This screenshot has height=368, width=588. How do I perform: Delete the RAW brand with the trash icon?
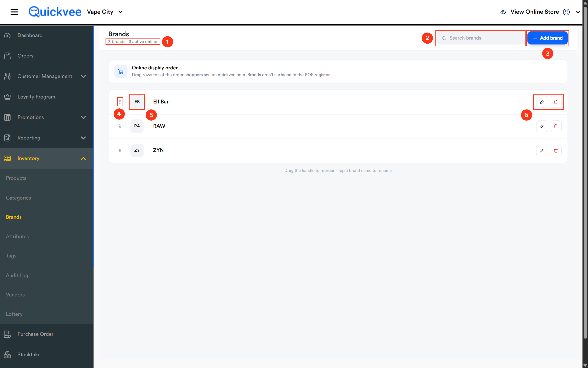tap(556, 126)
